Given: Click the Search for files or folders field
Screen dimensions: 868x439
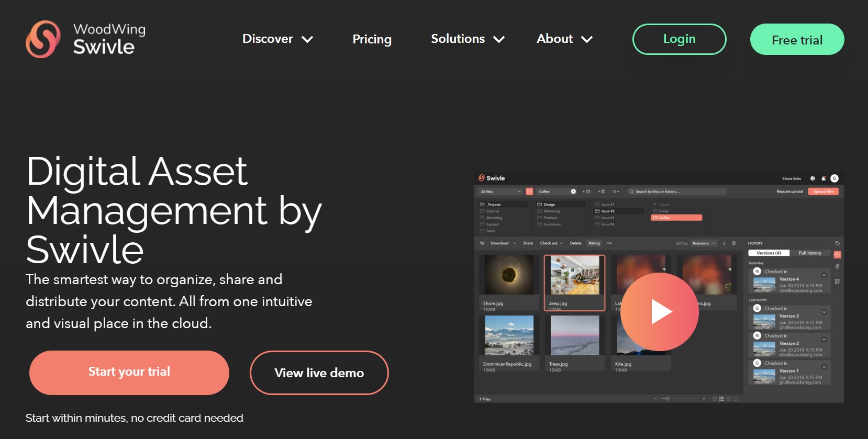Looking at the screenshot, I should [676, 192].
